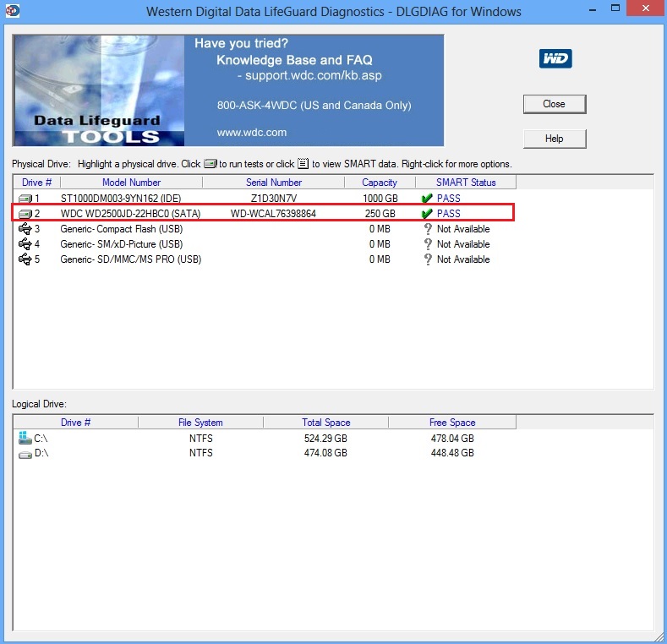Image resolution: width=667 pixels, height=644 pixels.
Task: Click serial number Z1D30N7V
Action: click(274, 199)
